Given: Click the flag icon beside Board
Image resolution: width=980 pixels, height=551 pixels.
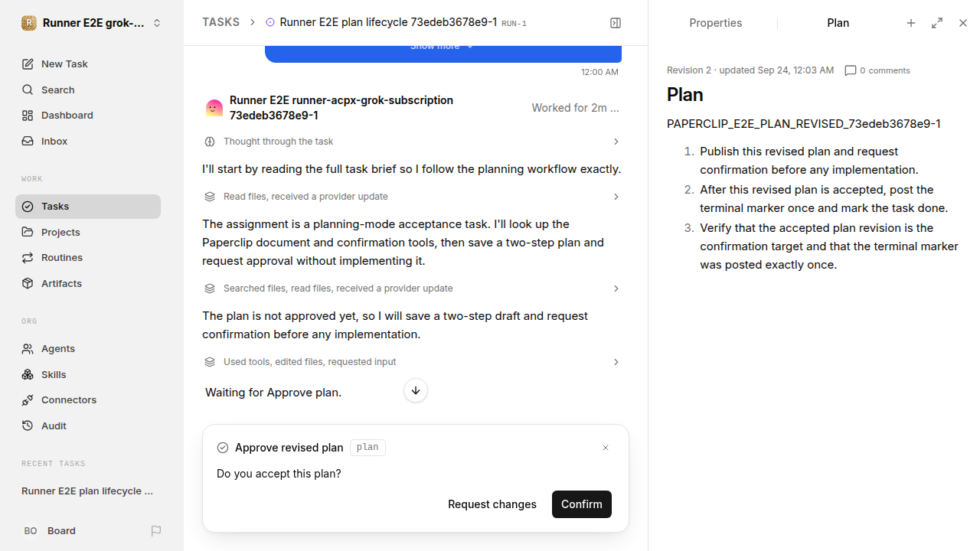Looking at the screenshot, I should coord(156,530).
